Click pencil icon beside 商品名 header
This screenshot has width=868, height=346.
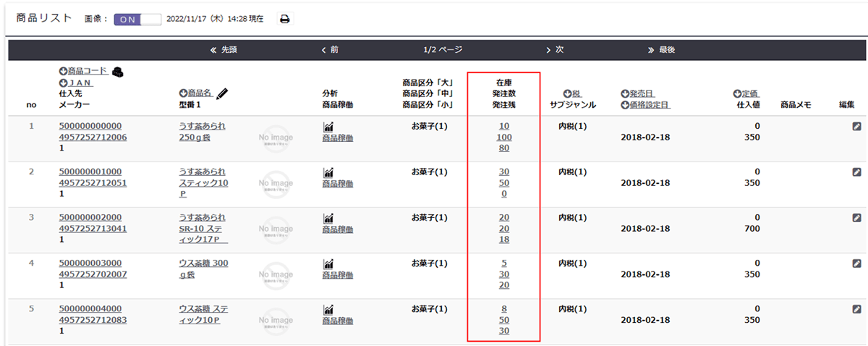pyautogui.click(x=222, y=93)
